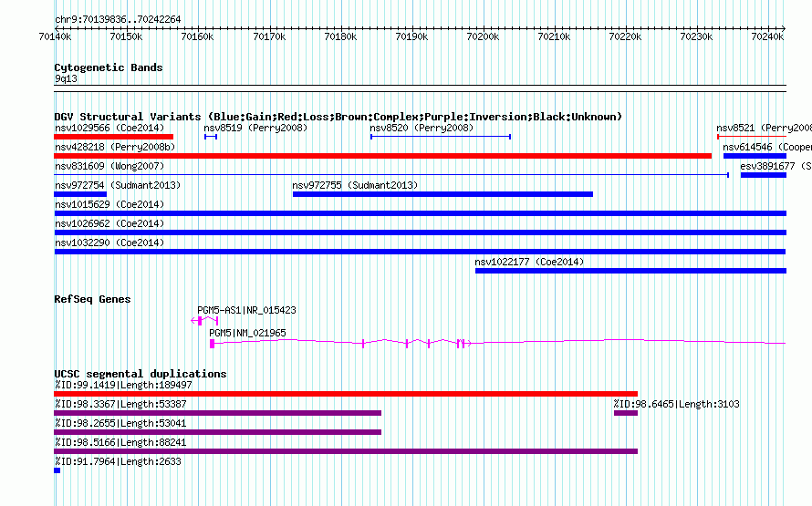Click the PGM5|NM_021965 gene label
812x506 pixels.
coord(247,333)
